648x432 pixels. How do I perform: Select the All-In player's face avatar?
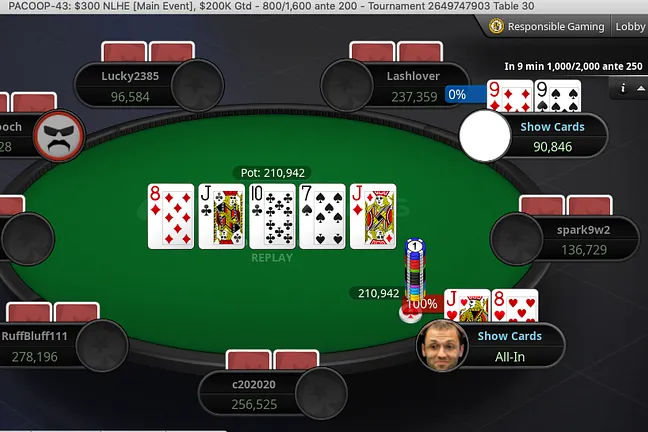[442, 346]
